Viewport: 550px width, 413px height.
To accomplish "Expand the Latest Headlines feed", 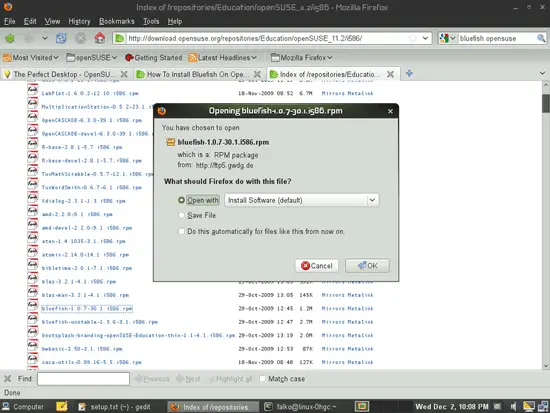I will point(222,58).
